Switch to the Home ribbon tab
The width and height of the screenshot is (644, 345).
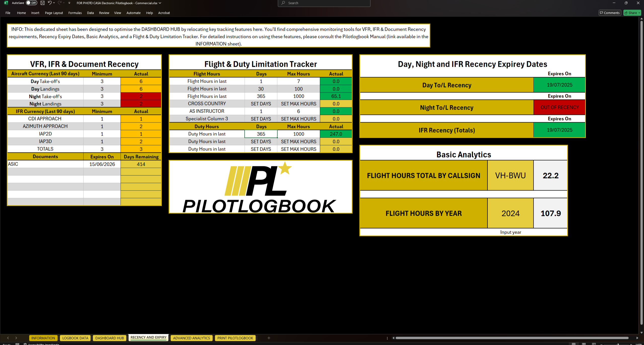21,13
